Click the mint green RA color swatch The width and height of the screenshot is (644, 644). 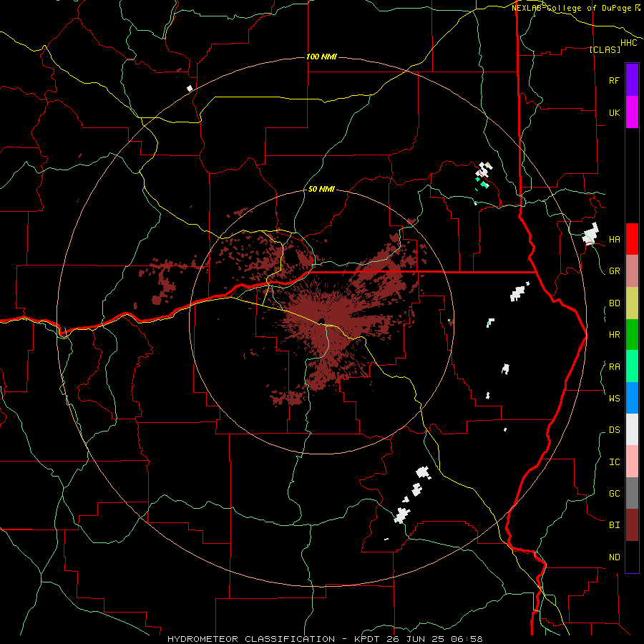pyautogui.click(x=632, y=366)
